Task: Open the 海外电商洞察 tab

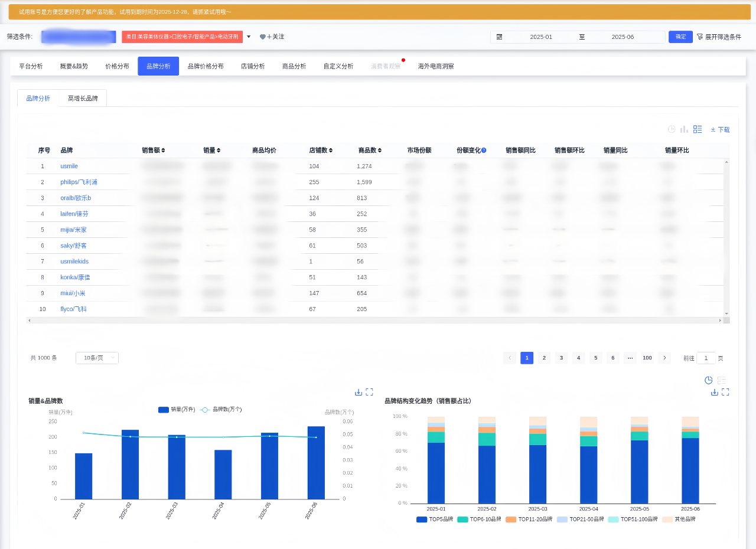Action: click(x=436, y=66)
